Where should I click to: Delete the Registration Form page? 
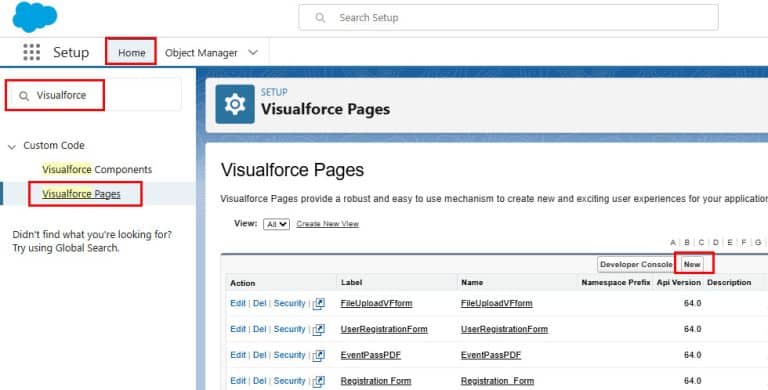tap(260, 381)
